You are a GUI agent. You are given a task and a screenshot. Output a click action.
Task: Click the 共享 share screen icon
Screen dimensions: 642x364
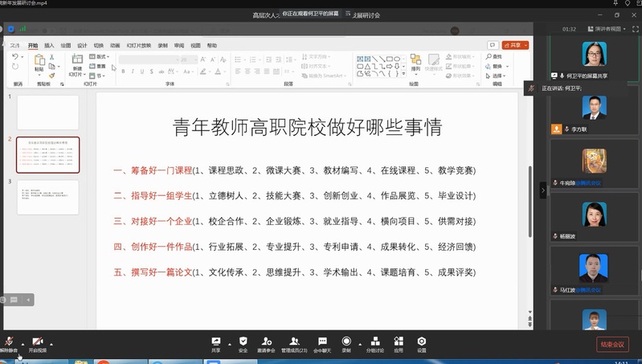(x=215, y=343)
